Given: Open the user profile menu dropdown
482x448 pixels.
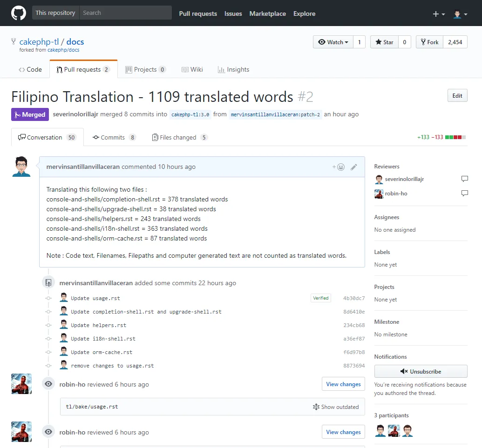Looking at the screenshot, I should pos(460,14).
